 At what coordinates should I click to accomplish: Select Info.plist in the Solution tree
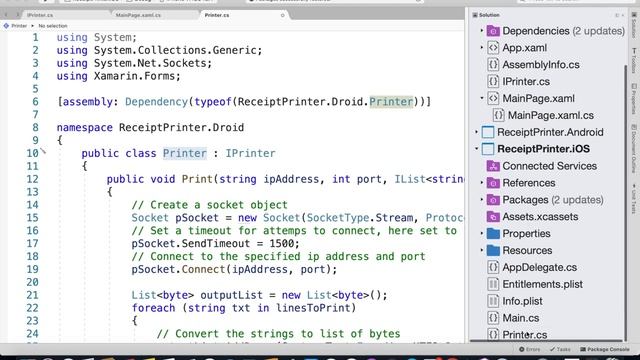click(x=522, y=301)
